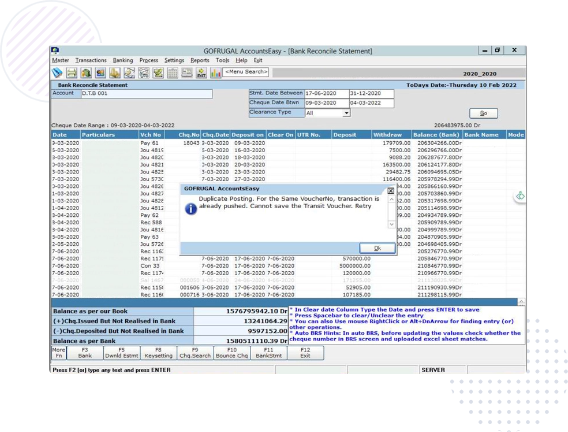Screen dimensions: 568x432
Task: Click the More Fn button
Action: (x=59, y=353)
